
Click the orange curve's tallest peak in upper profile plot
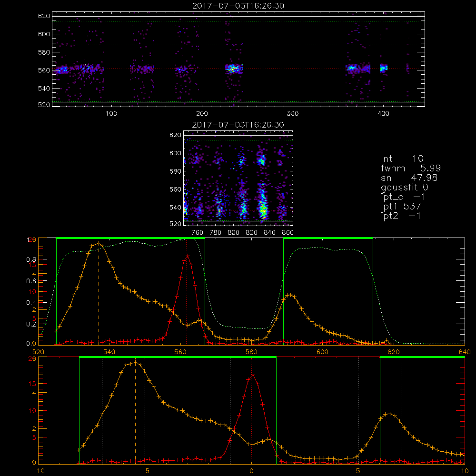(99, 243)
